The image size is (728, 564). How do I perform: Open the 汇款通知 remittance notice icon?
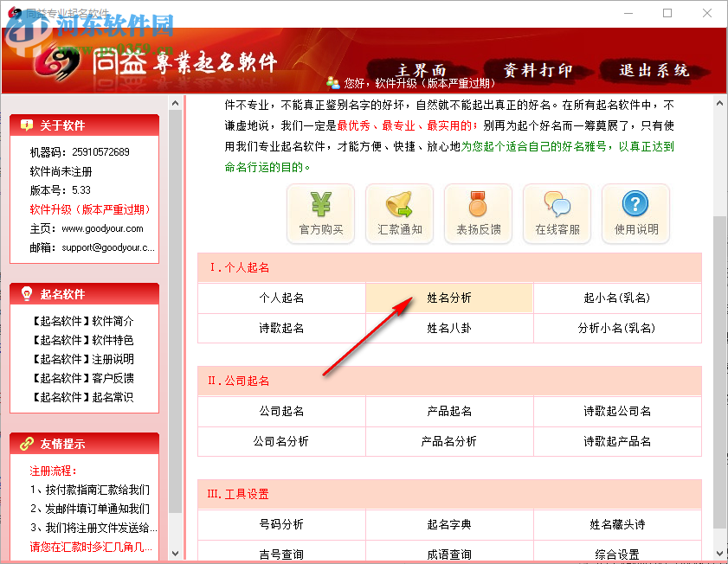(x=399, y=213)
